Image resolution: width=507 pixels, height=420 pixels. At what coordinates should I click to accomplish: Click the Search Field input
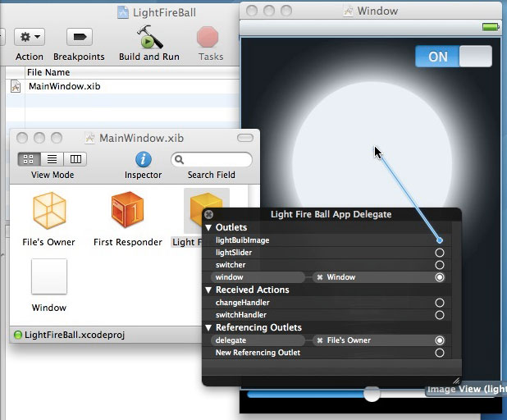point(212,160)
